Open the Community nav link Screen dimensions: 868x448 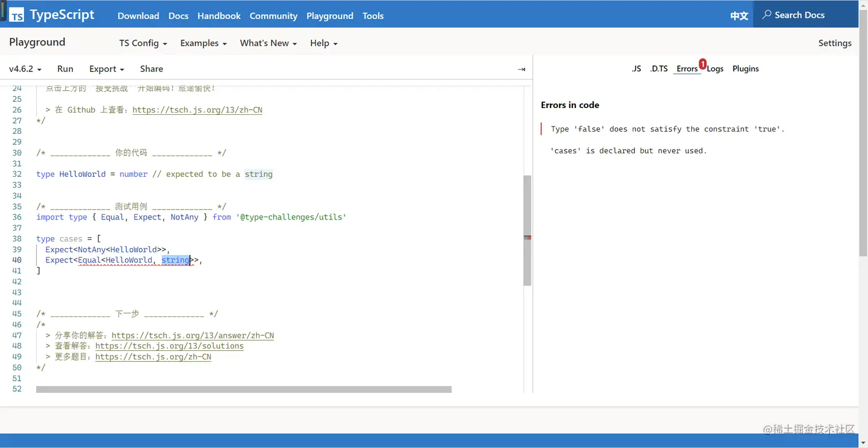273,16
